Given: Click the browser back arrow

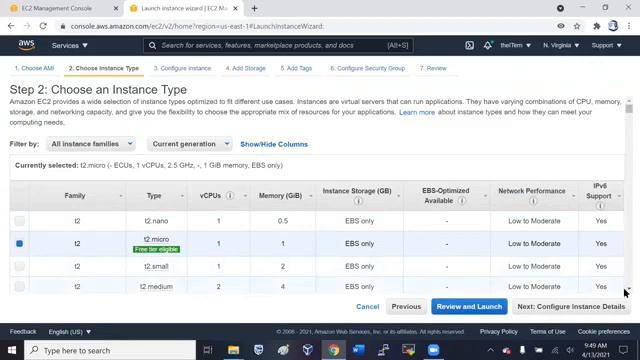Looking at the screenshot, I should tap(11, 26).
